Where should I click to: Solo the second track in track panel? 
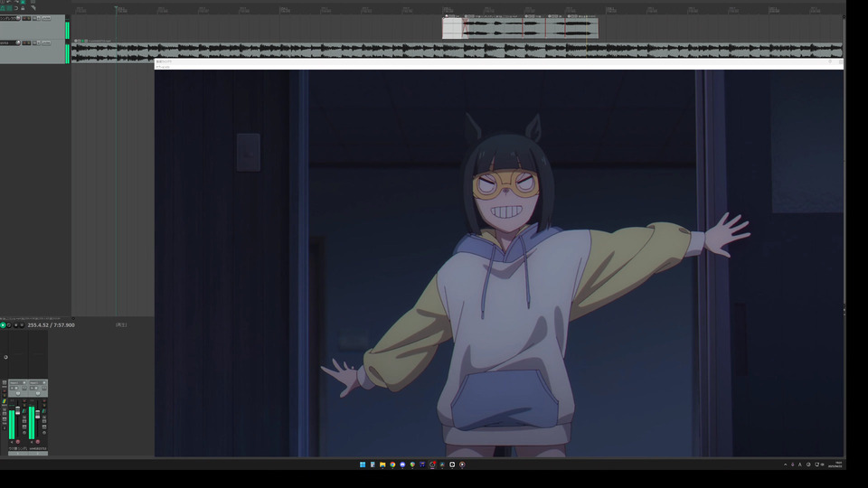click(29, 42)
